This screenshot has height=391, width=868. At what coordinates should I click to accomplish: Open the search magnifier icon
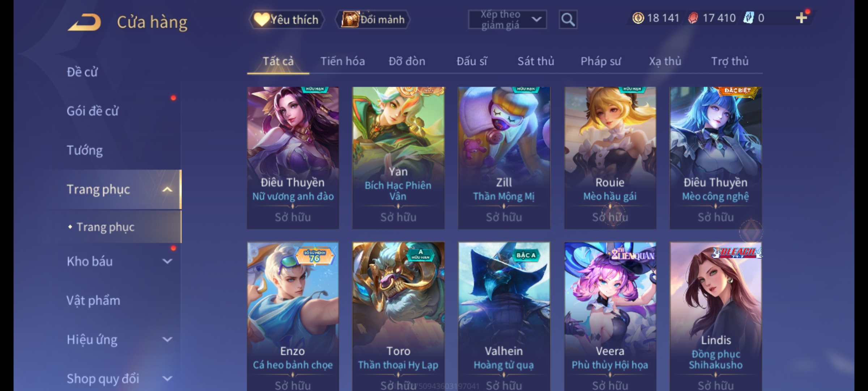pyautogui.click(x=568, y=20)
